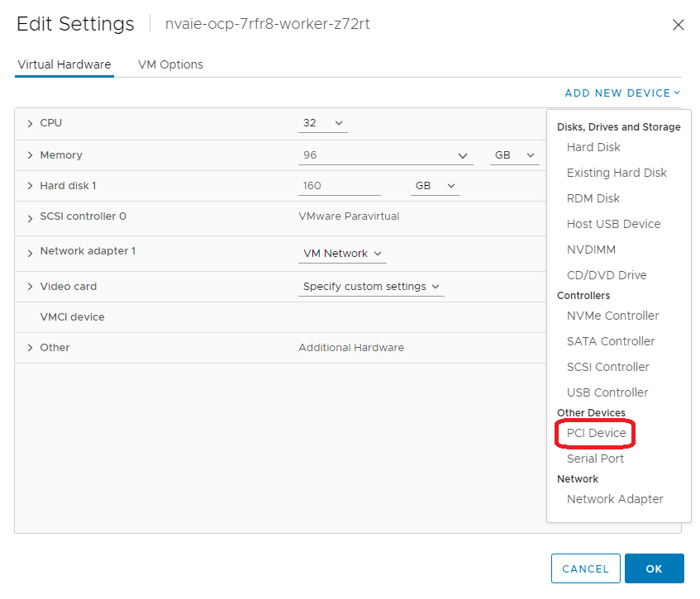Screen dimensions: 700x599
Task: Confirm changes with the OK button
Action: tap(654, 568)
